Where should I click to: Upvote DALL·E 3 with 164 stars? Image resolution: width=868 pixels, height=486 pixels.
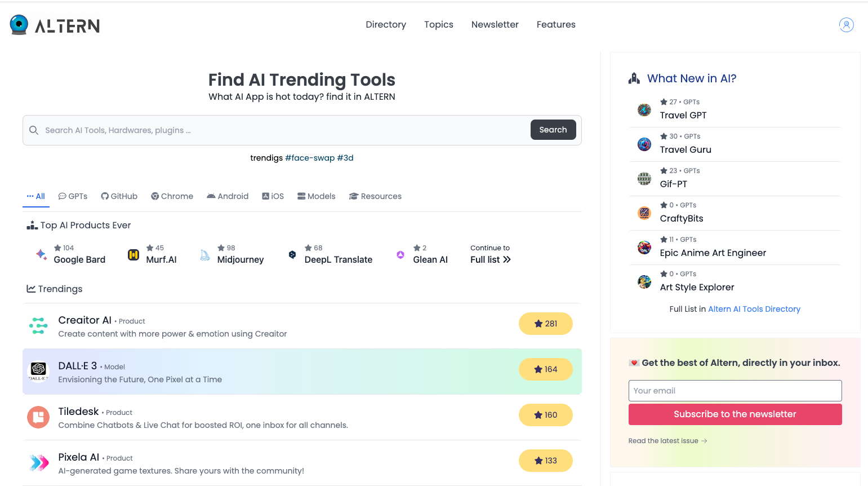click(546, 369)
